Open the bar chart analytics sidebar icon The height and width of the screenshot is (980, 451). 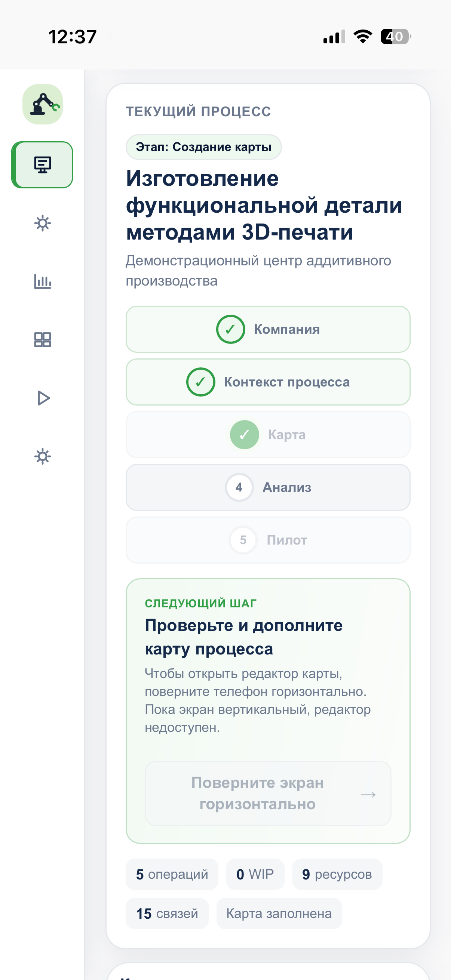pos(43,281)
